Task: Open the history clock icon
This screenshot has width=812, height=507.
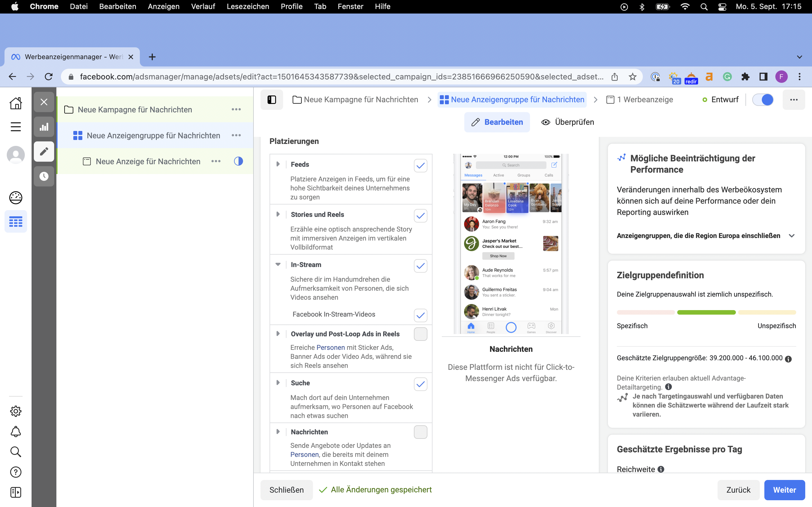Action: coord(44,176)
